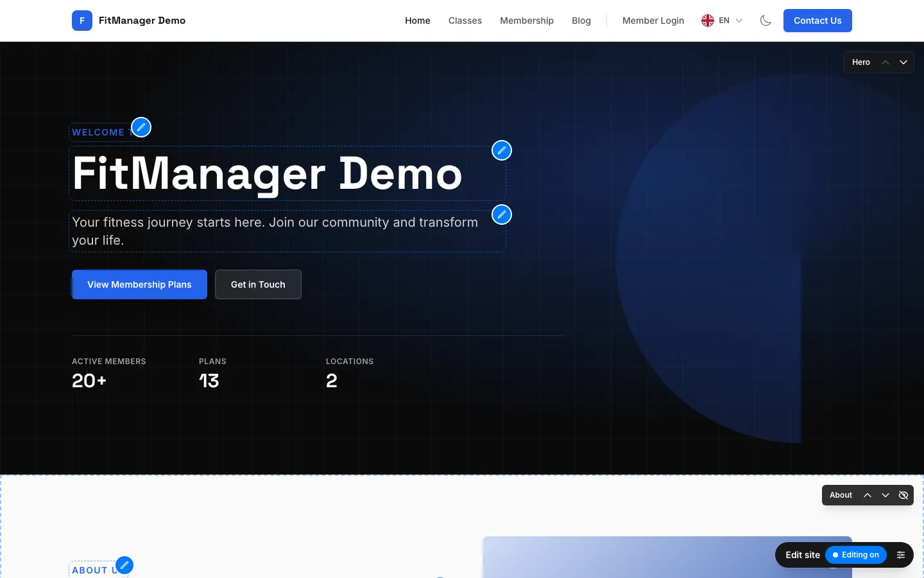Click the View Membership Plans button
This screenshot has width=924, height=578.
[139, 285]
